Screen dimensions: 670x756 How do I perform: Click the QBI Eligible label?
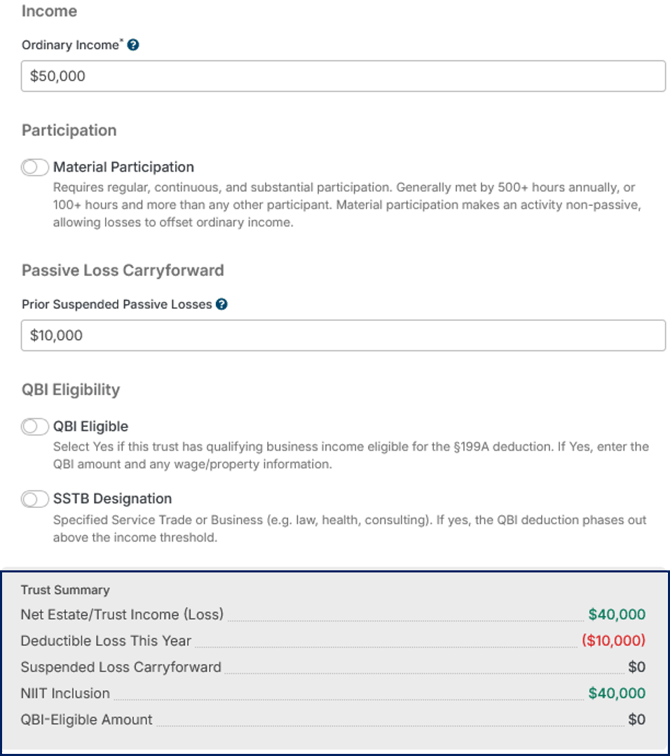coord(91,426)
